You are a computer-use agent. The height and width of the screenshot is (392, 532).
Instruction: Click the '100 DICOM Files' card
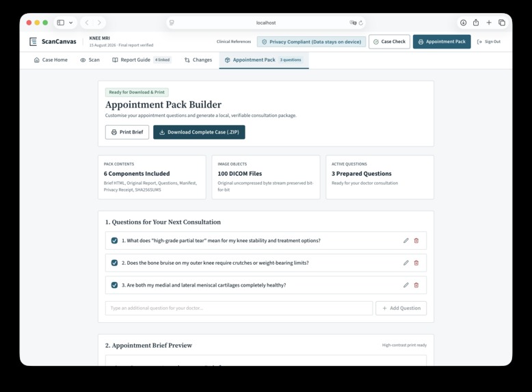[x=266, y=177]
